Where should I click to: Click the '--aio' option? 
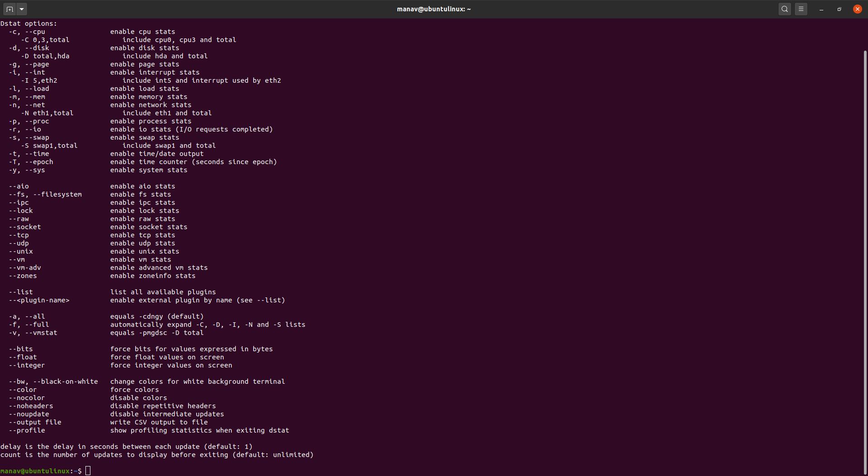point(19,186)
